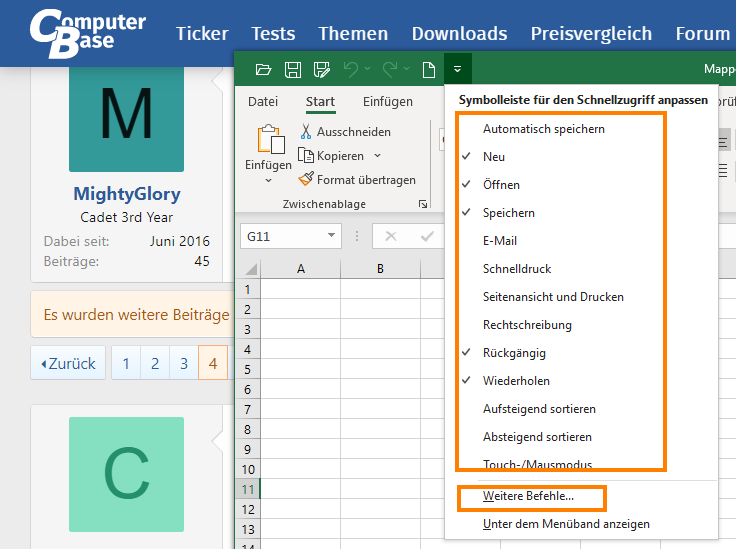Open the Themen page on ComputerBase
The image size is (736, 549).
click(x=353, y=34)
